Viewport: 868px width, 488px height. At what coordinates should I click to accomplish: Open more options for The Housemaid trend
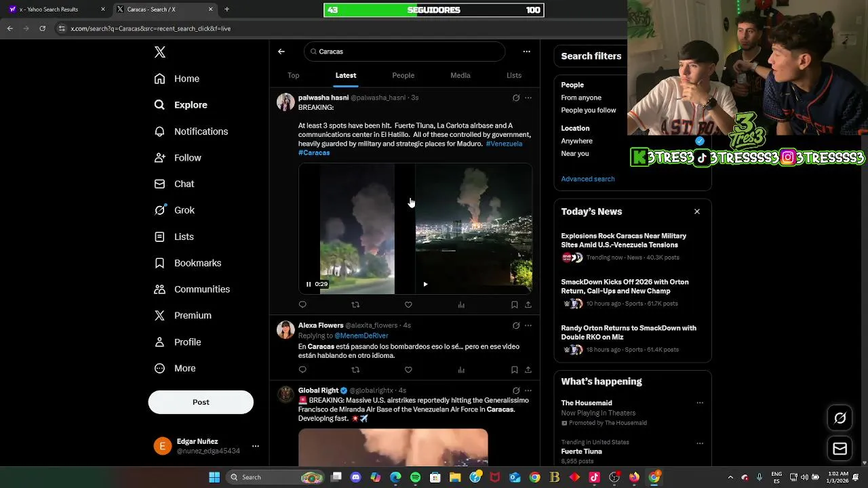[700, 403]
